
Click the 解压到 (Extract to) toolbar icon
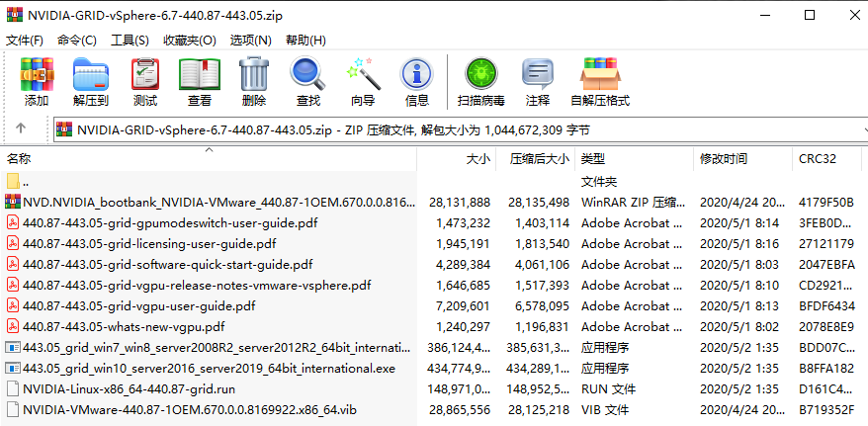point(91,74)
